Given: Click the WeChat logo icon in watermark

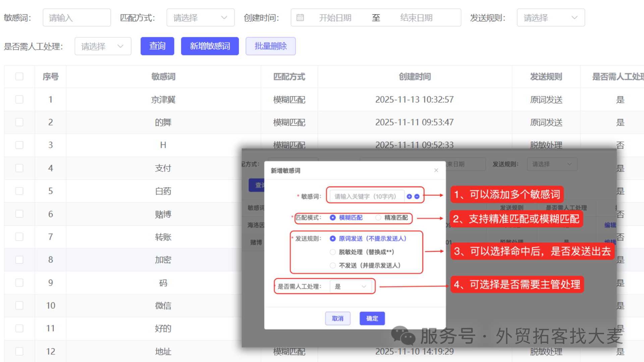Looking at the screenshot, I should click(x=403, y=336).
